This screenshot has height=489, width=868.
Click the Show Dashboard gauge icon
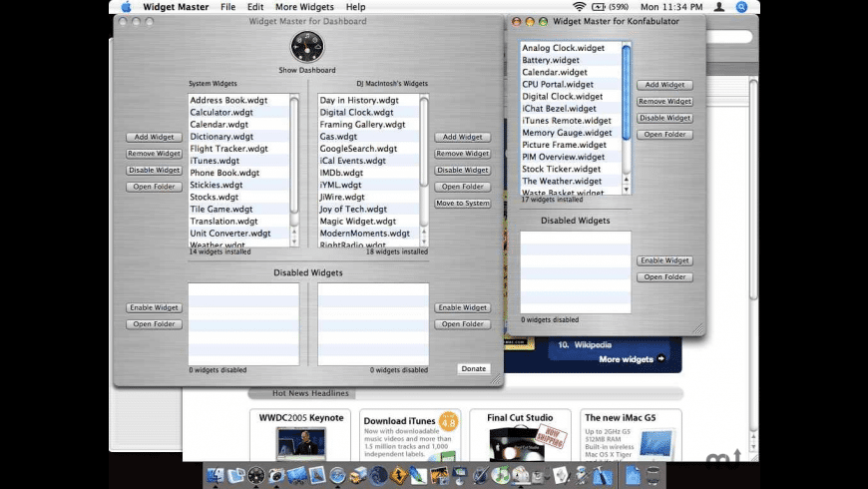coord(307,47)
